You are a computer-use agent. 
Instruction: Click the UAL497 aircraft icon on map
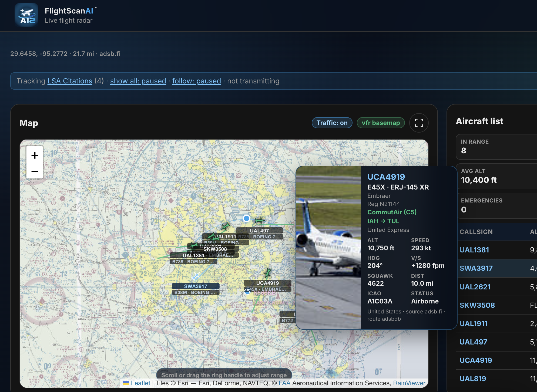tap(260, 221)
